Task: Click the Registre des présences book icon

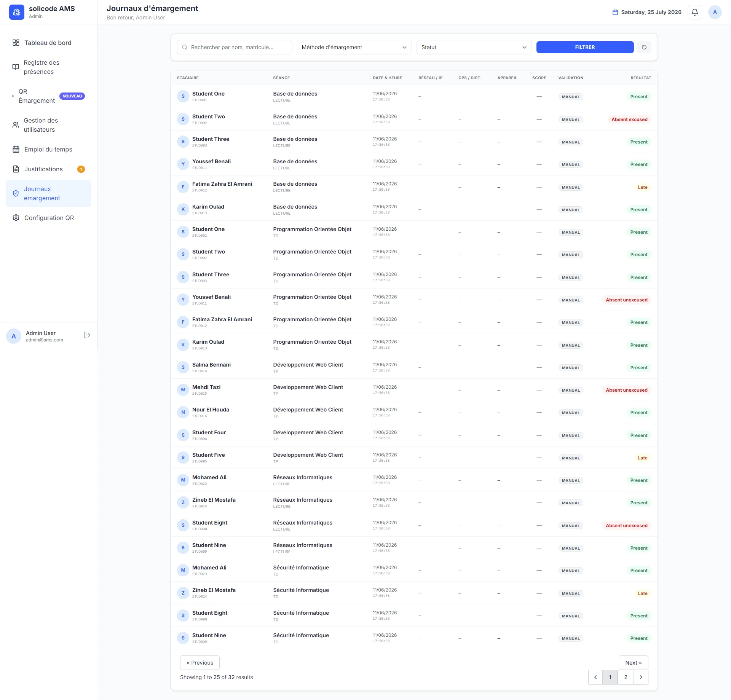Action: click(x=16, y=67)
